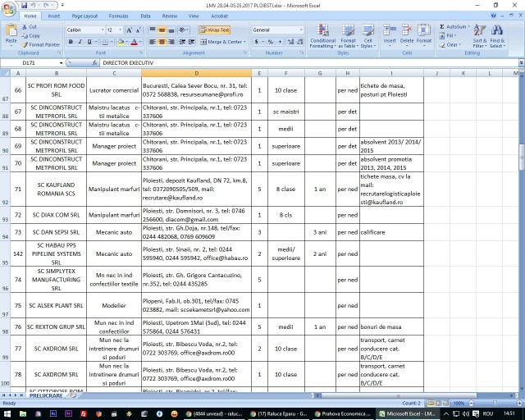
Task: Select the Format Painter tool
Action: (41, 44)
